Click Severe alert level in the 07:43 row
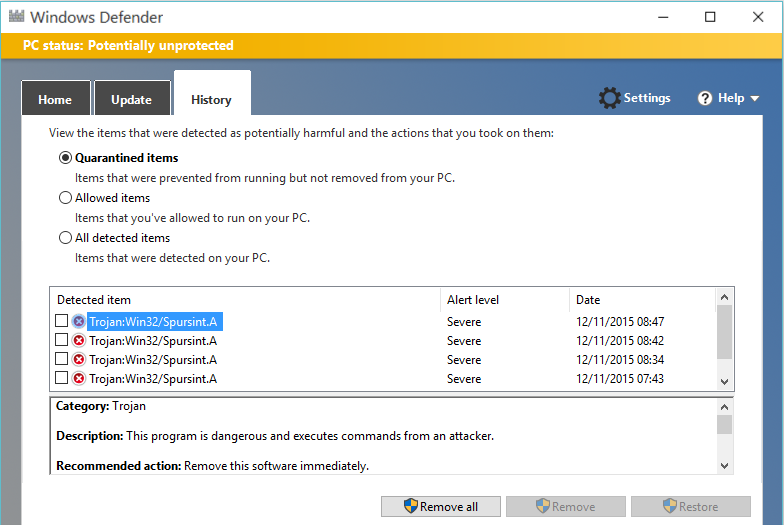This screenshot has width=784, height=525. pyautogui.click(x=464, y=378)
